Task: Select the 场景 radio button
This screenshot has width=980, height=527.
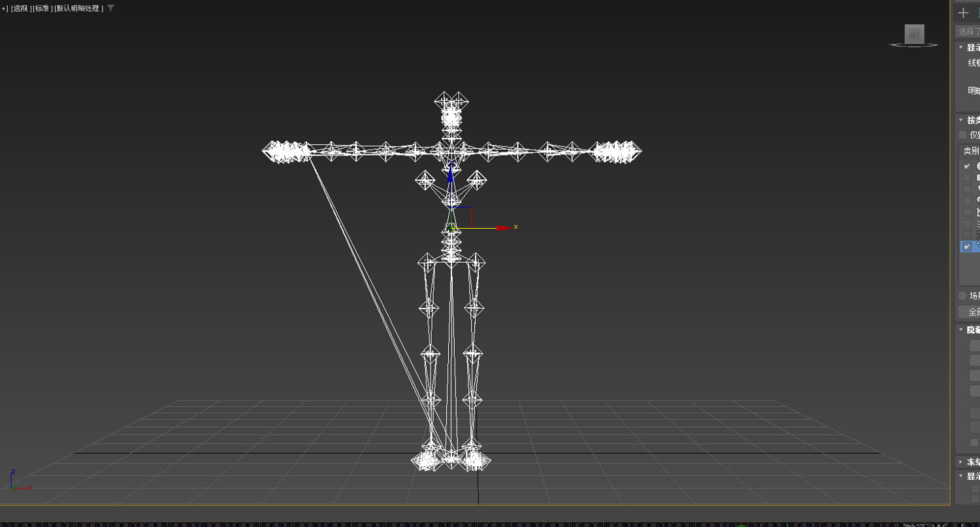Action: click(962, 296)
